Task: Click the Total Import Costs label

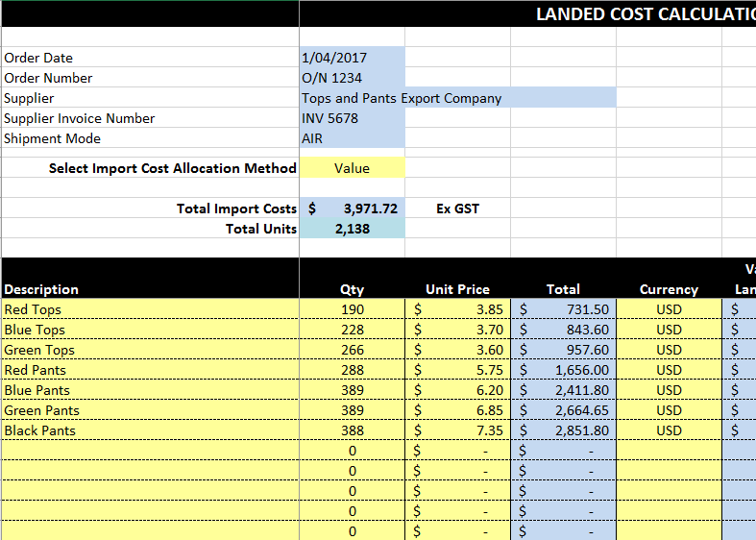Action: tap(236, 209)
